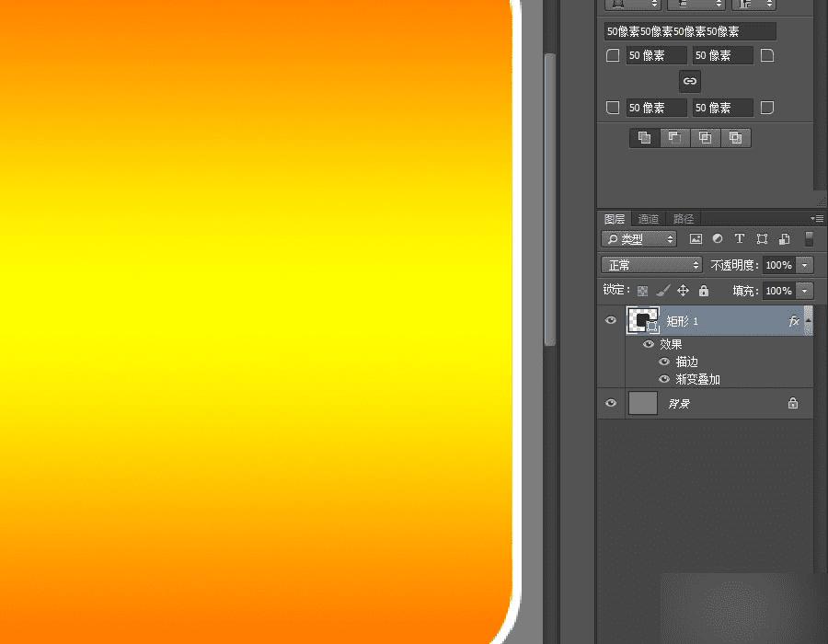Collapse the 矩形 1 layer effects arrow
The image size is (828, 644).
coord(808,321)
